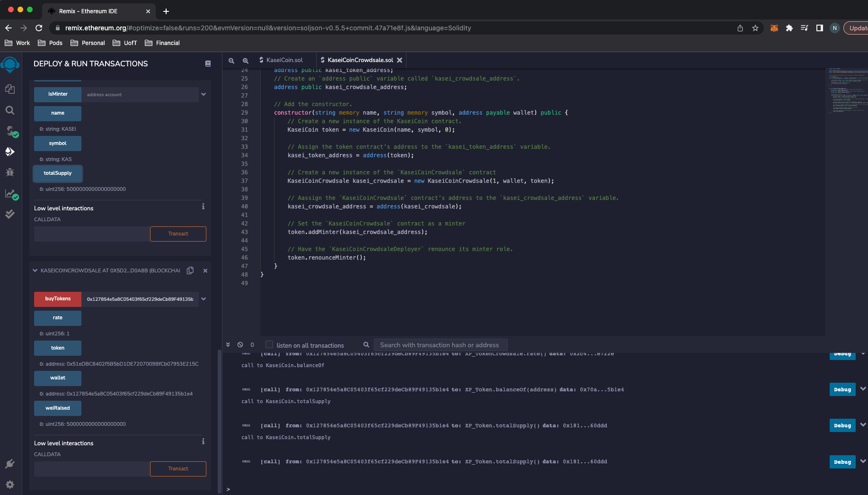Copy KaseiCoinCrowdsale contract address icon
This screenshot has width=868, height=495.
[x=190, y=270]
